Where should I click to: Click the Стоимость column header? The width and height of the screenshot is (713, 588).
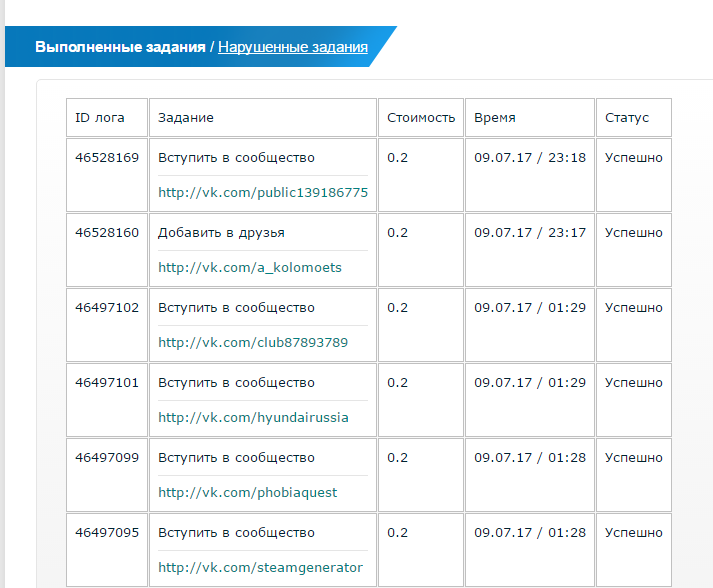click(x=421, y=117)
